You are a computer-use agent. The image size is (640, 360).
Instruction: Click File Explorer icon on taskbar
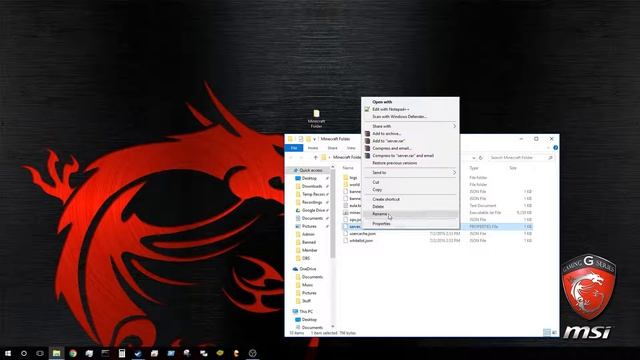pyautogui.click(x=56, y=353)
